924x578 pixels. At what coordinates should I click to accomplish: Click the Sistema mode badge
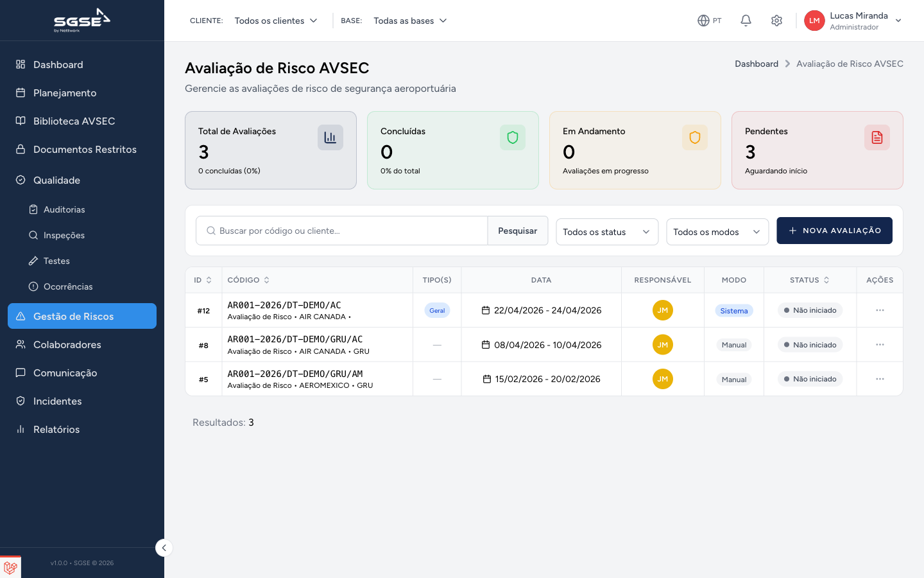tap(734, 311)
